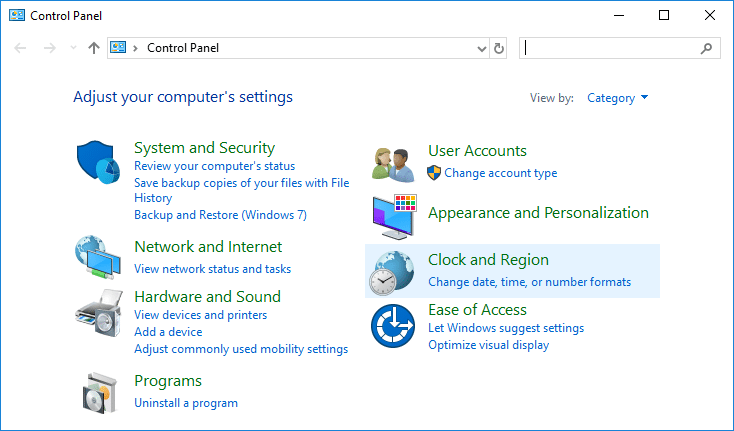
Task: Open the View by Category dropdown
Action: coord(618,98)
